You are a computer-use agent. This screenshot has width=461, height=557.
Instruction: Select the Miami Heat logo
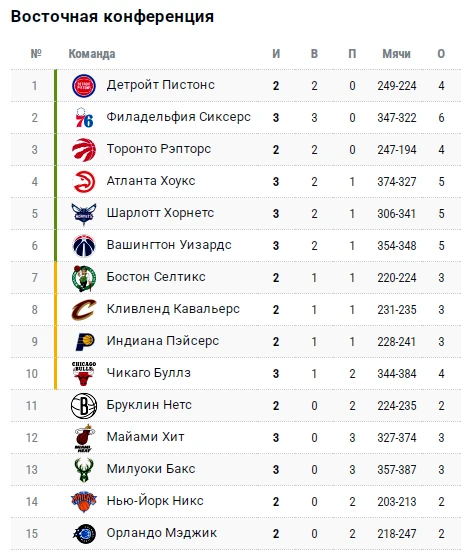point(85,438)
